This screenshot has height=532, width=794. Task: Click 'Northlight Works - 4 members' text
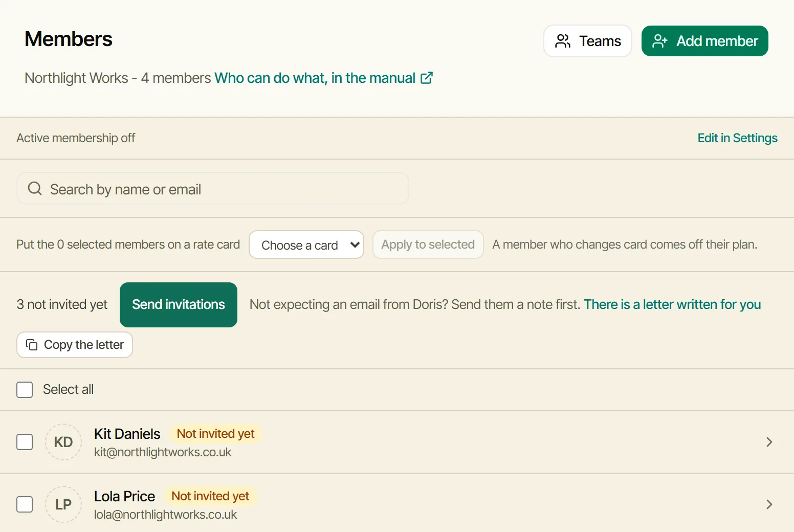coord(118,78)
